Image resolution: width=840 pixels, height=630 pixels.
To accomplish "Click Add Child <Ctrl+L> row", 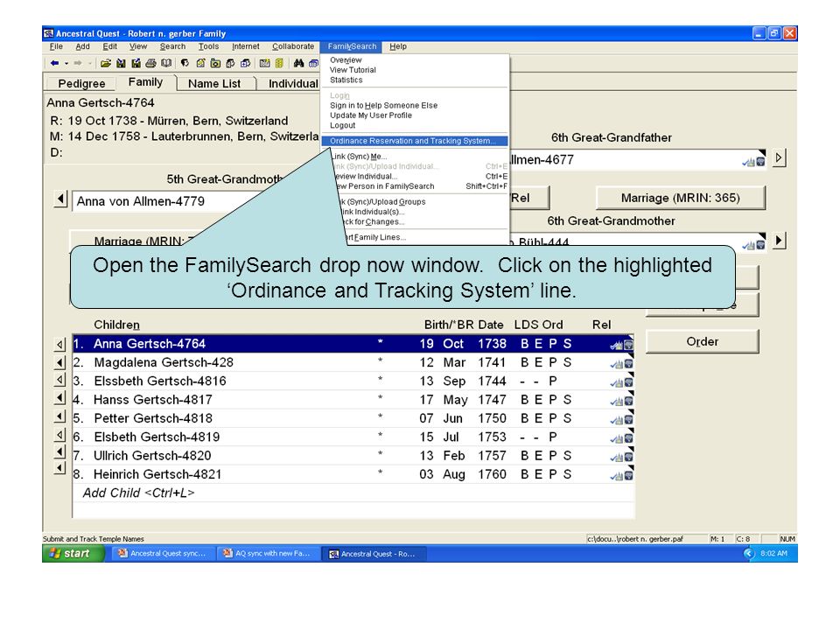I will point(353,493).
